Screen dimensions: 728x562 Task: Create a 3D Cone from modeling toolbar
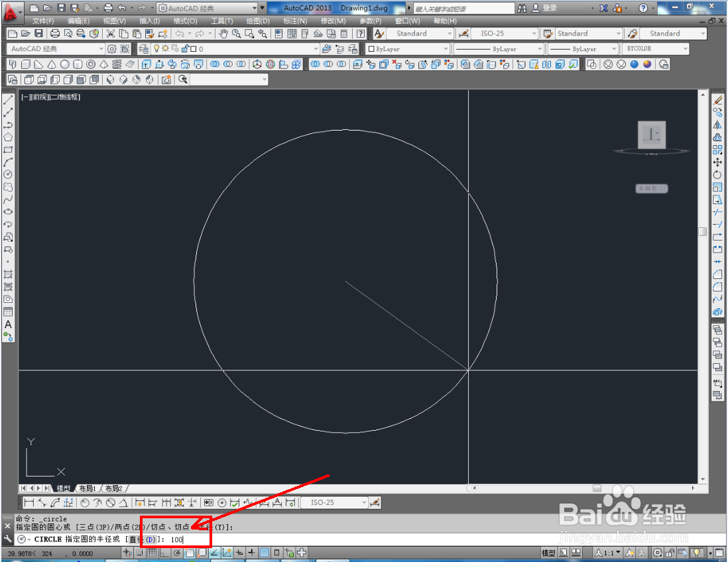pyautogui.click(x=52, y=64)
